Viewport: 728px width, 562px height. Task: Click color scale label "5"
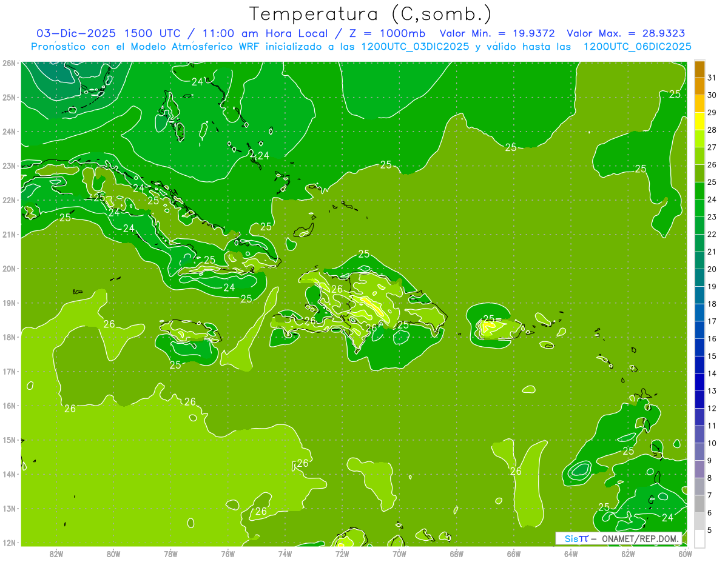coord(709,530)
